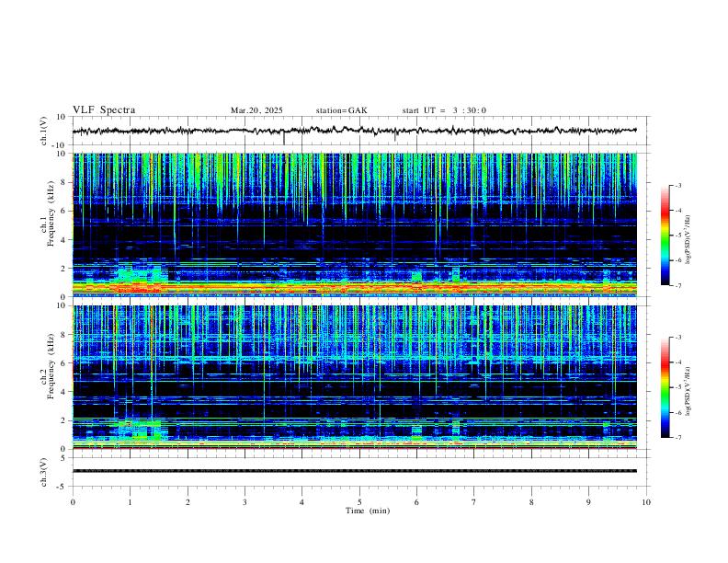Click the "-10" tick on ch.1(V) axis
The height and width of the screenshot is (563, 728).
61,145
